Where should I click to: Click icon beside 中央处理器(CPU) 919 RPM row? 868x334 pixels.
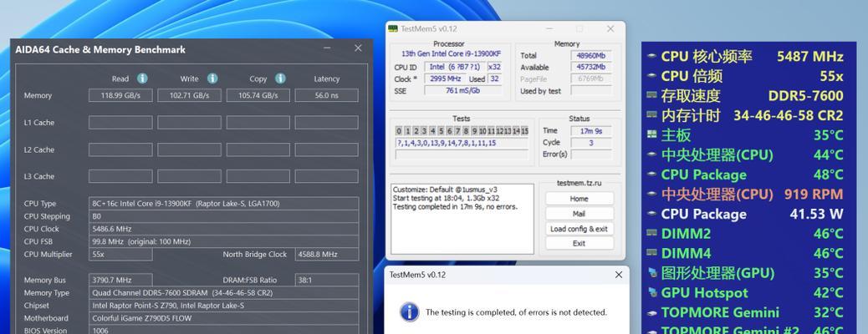click(651, 194)
